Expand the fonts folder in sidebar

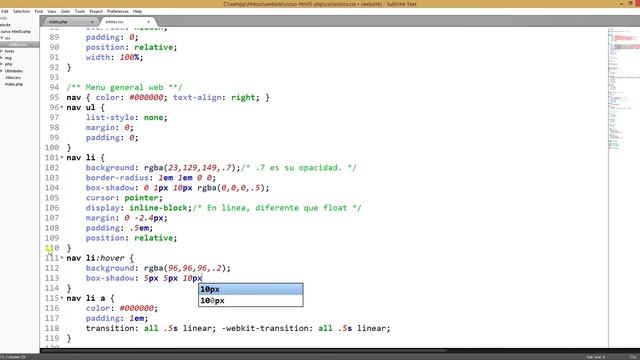coord(2,51)
